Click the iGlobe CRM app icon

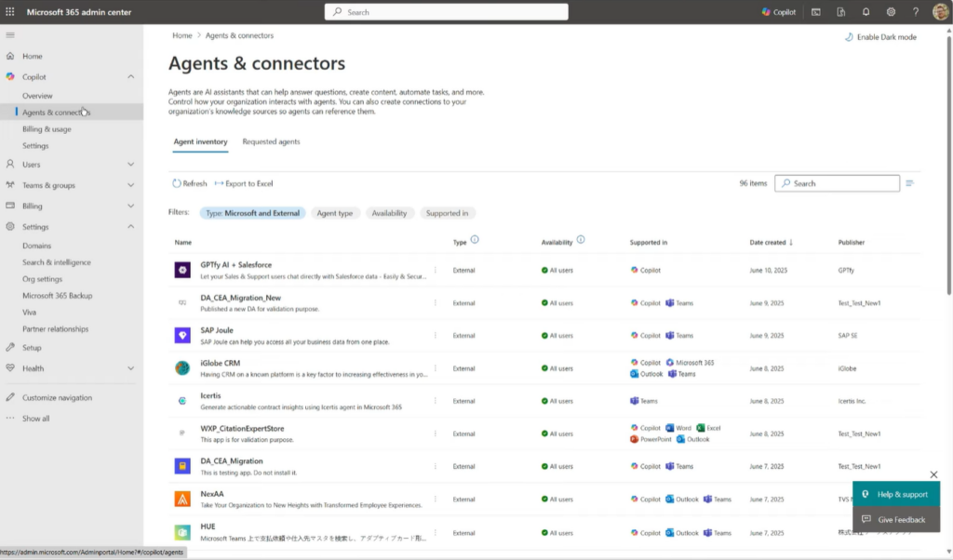[x=182, y=368]
